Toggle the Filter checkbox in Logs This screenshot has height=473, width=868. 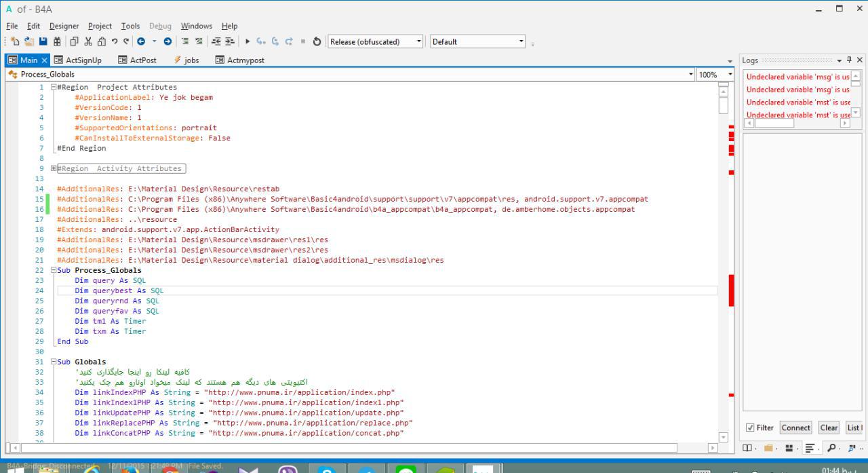tap(749, 428)
